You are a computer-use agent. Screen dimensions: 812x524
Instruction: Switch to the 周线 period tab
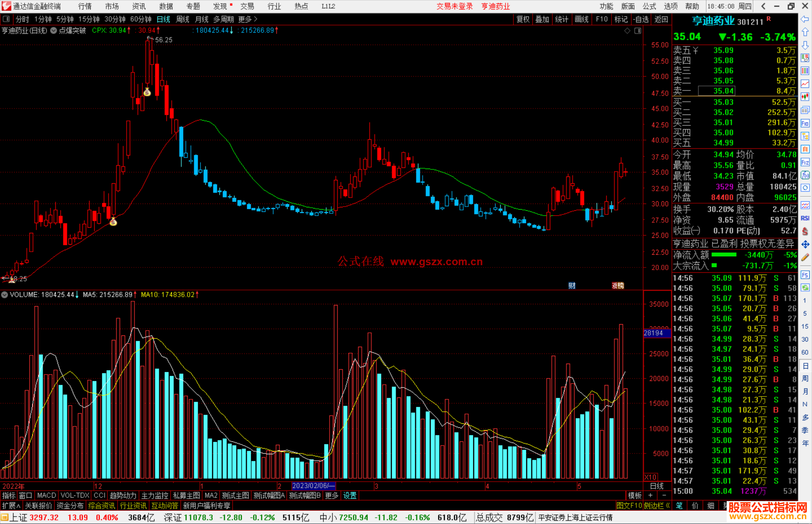[x=183, y=19]
